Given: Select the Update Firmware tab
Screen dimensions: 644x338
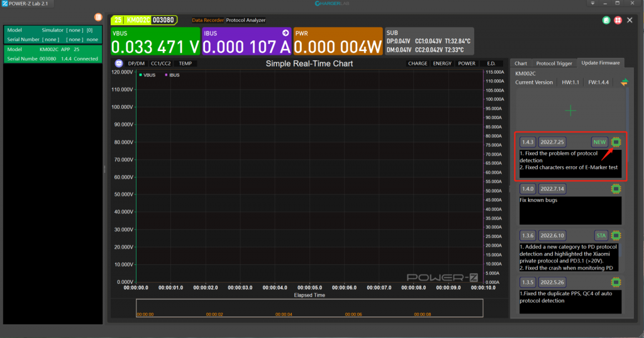Looking at the screenshot, I should pyautogui.click(x=600, y=63).
